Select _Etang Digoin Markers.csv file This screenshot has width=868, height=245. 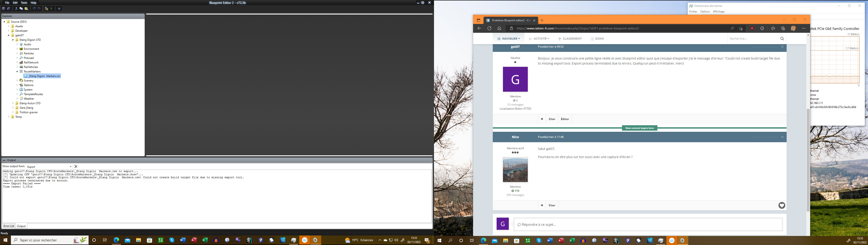point(42,76)
